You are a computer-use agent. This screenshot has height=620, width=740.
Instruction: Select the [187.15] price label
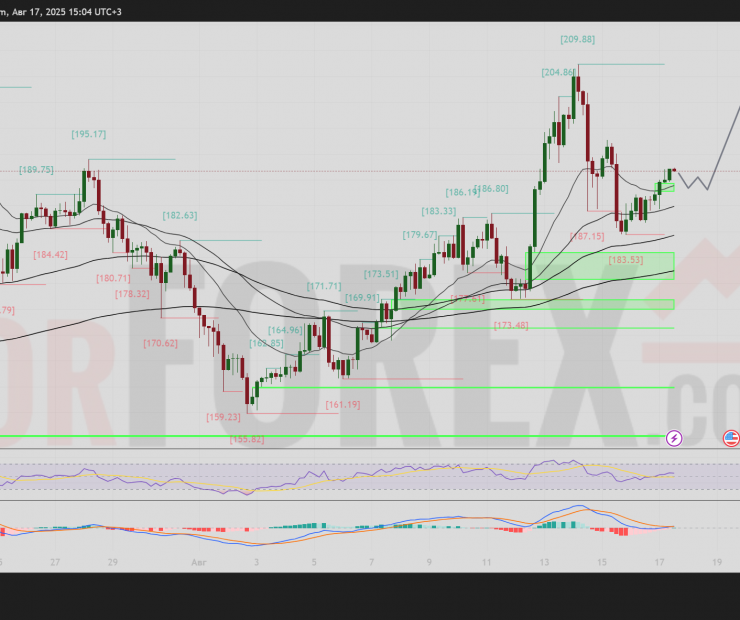tap(587, 236)
